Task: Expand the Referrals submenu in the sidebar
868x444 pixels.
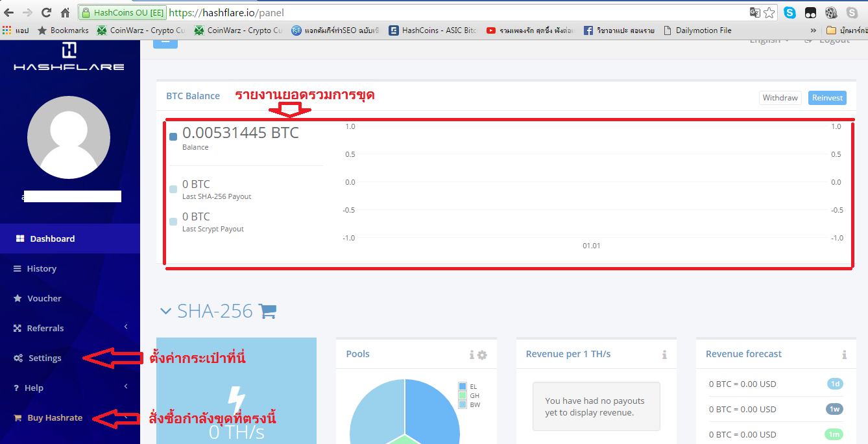Action: pos(126,327)
